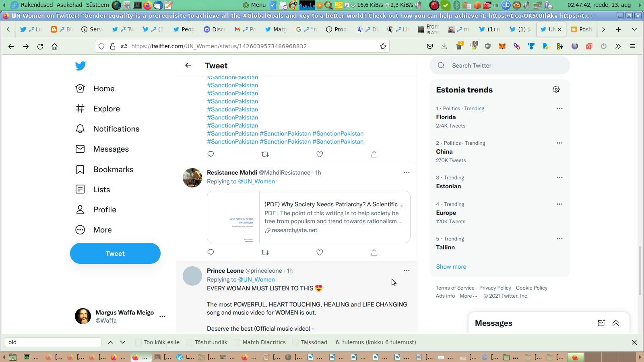Screen dimensions: 644x362
Task: Retweet the #SanctionPakistan tweet
Action: (265, 154)
